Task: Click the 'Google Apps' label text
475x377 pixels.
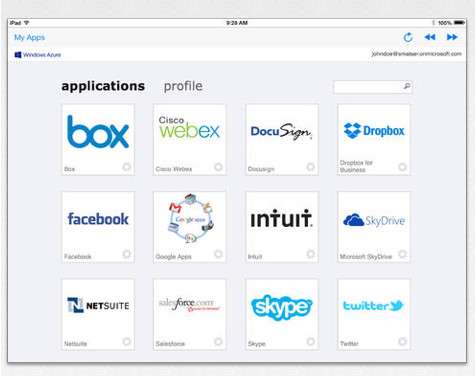Action: [x=173, y=257]
